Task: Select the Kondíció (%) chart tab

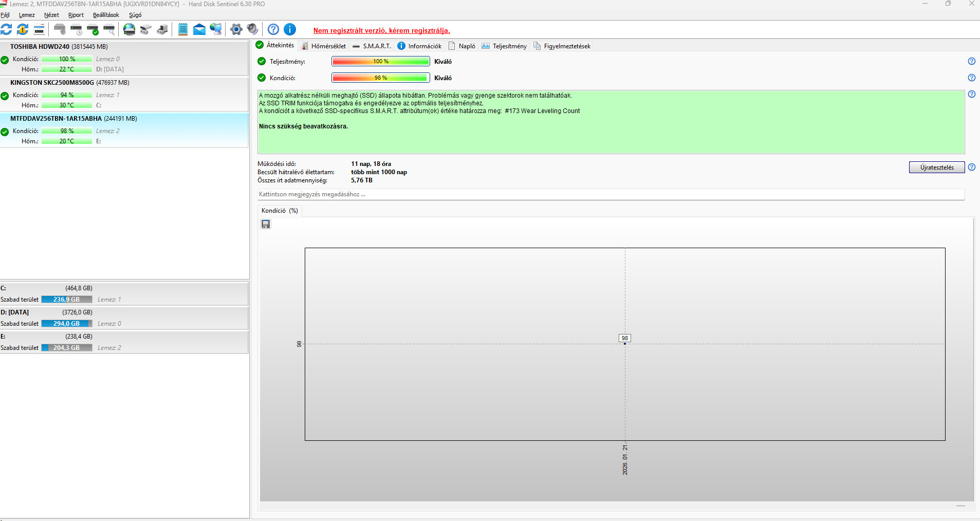Action: click(x=280, y=211)
